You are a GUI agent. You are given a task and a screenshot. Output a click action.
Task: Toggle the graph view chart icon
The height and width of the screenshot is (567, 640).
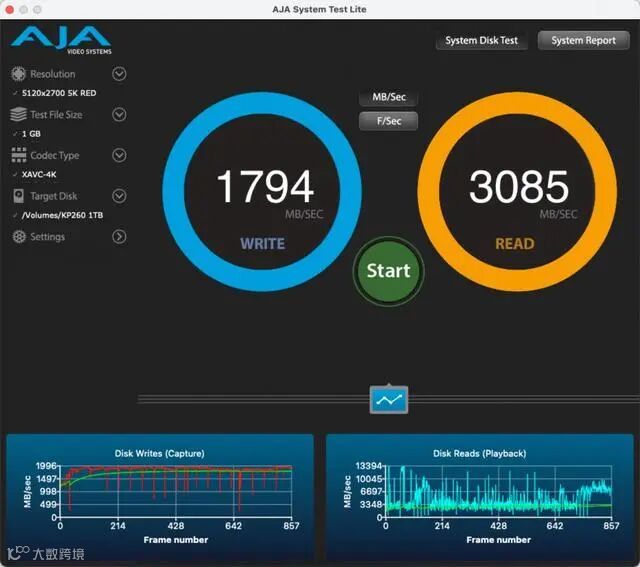389,399
